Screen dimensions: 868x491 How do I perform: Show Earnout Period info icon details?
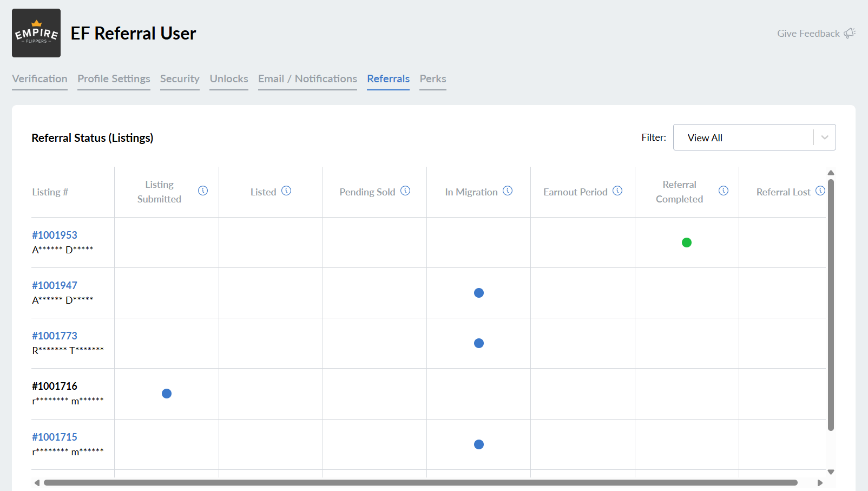[617, 191]
